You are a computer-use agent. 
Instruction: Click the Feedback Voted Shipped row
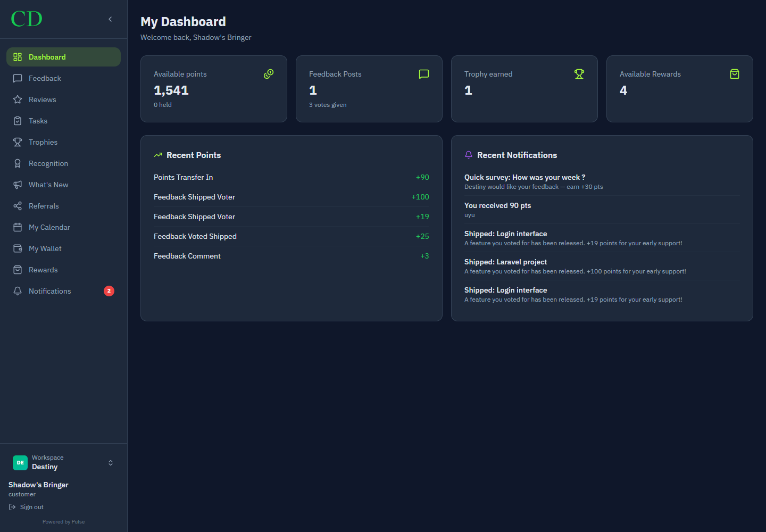292,236
